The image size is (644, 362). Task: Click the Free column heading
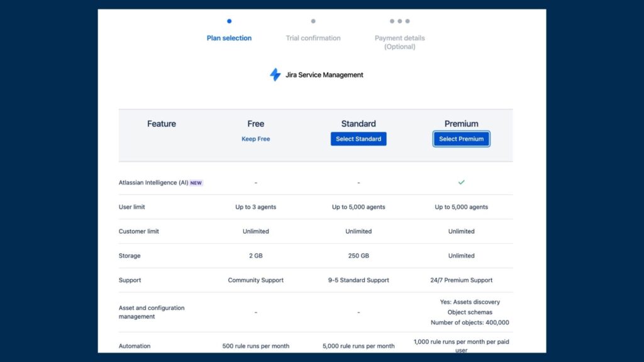click(x=255, y=124)
